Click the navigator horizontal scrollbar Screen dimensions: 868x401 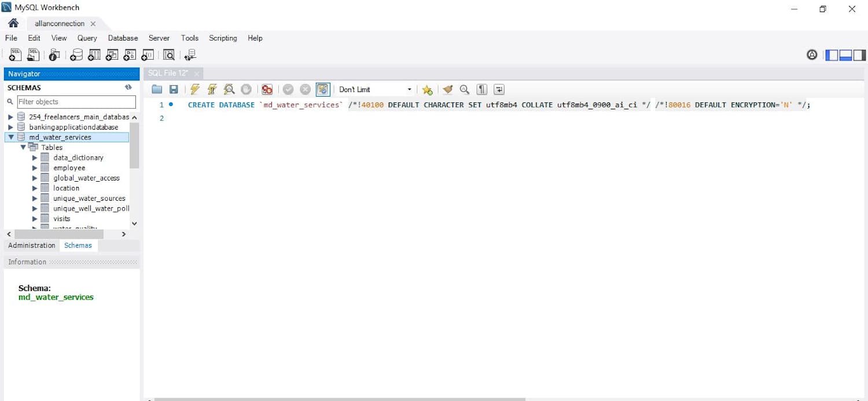(x=59, y=234)
